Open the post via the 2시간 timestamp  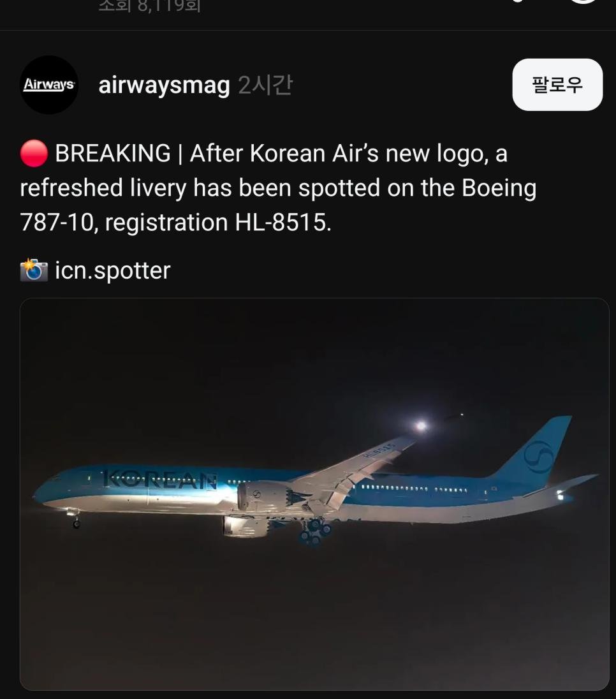point(265,85)
